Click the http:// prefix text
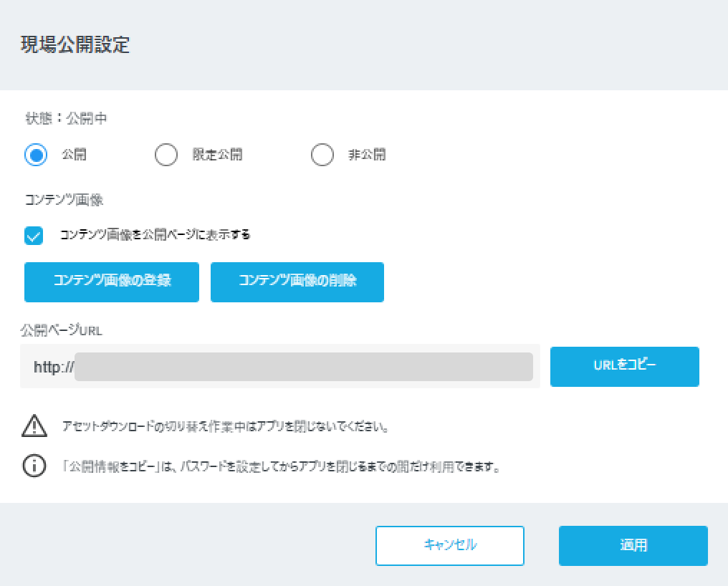The height and width of the screenshot is (586, 728). [x=54, y=367]
